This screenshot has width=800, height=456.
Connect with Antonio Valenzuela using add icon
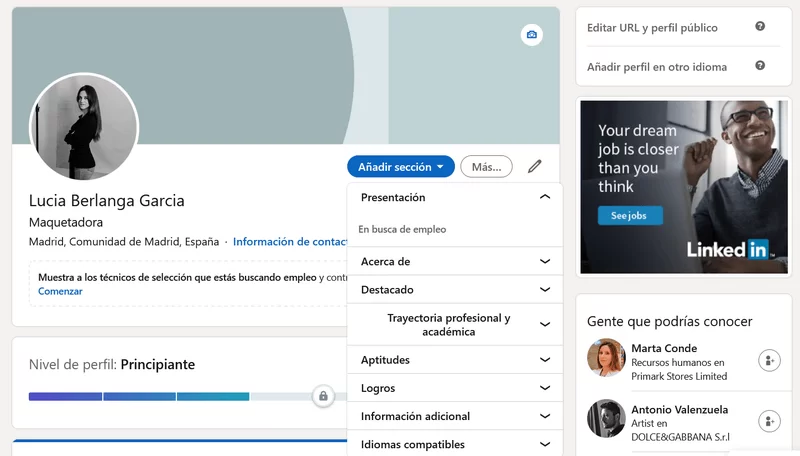(x=768, y=421)
